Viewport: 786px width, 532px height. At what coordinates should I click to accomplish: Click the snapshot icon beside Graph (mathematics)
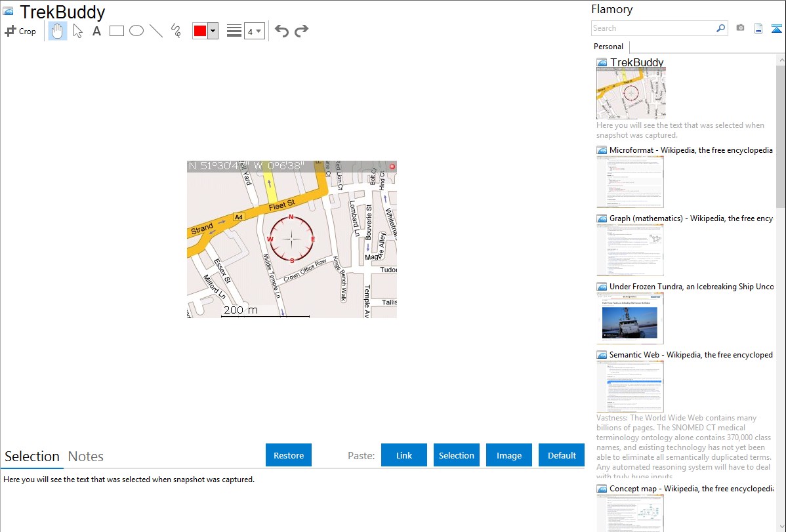pos(602,218)
